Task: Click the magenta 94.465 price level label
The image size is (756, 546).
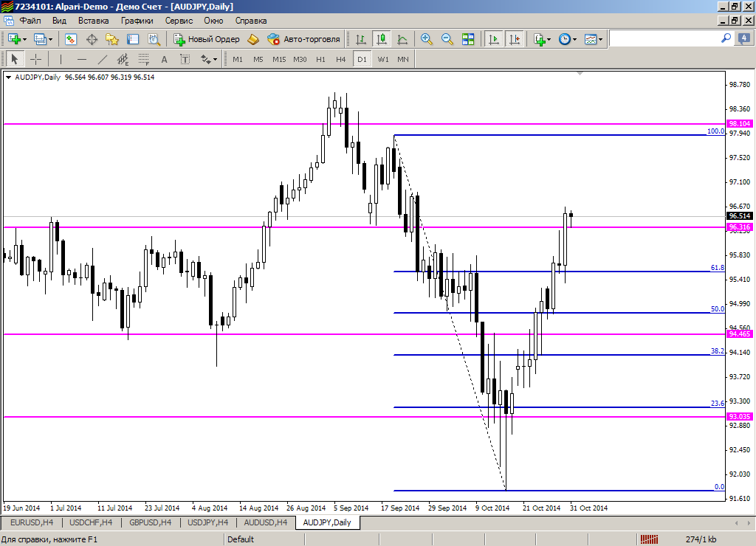Action: pyautogui.click(x=739, y=334)
